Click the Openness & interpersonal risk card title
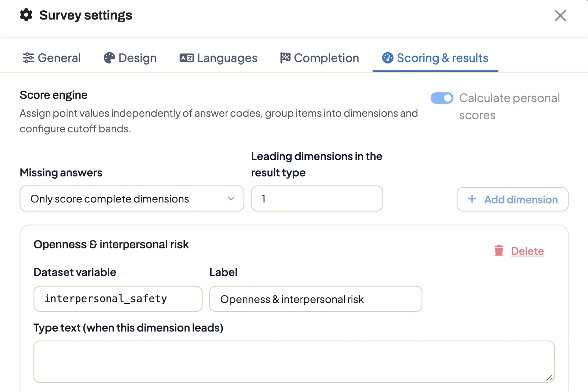This screenshot has height=392, width=588. tap(111, 244)
